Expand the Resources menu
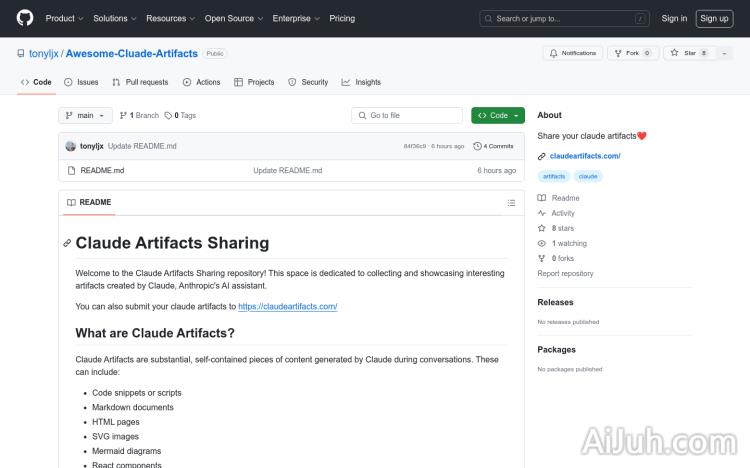This screenshot has height=468, width=750. (170, 18)
